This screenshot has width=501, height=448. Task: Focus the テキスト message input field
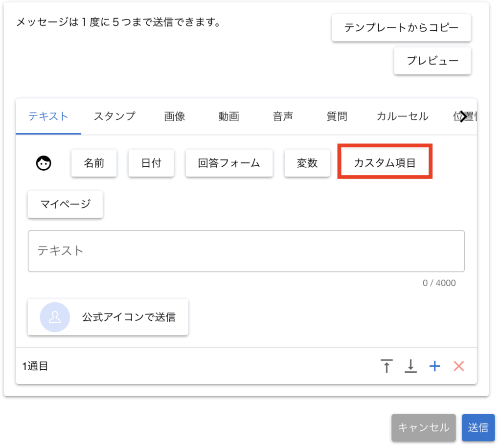coord(246,251)
